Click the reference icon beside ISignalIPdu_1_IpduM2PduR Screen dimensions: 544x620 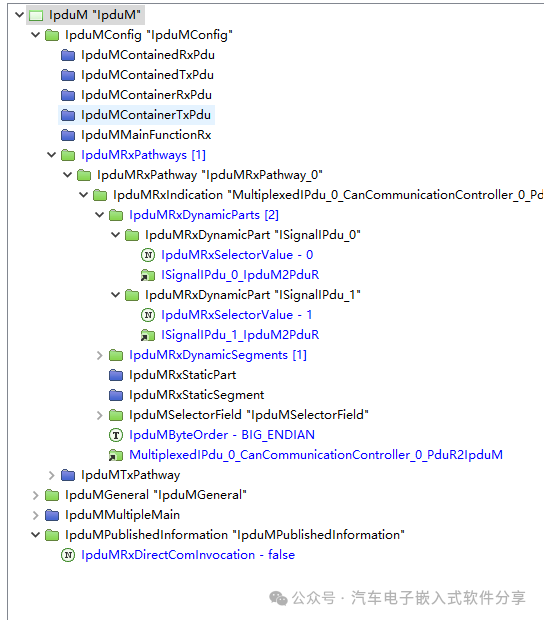click(x=148, y=335)
